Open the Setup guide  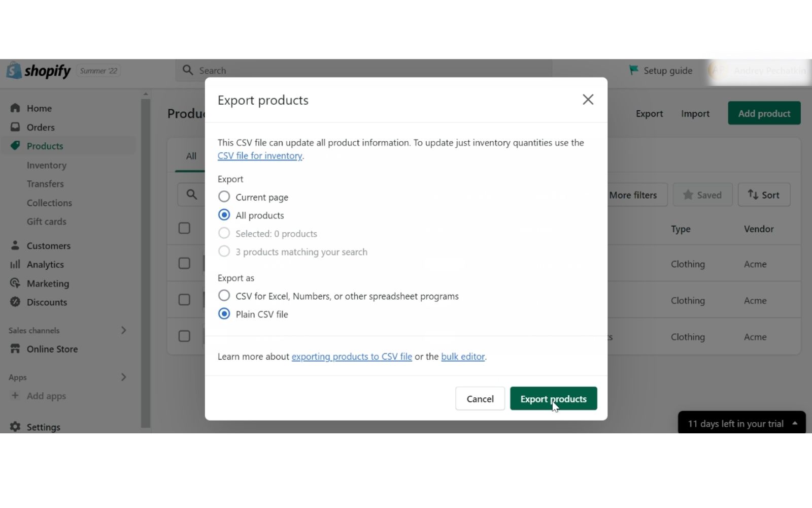tap(660, 70)
